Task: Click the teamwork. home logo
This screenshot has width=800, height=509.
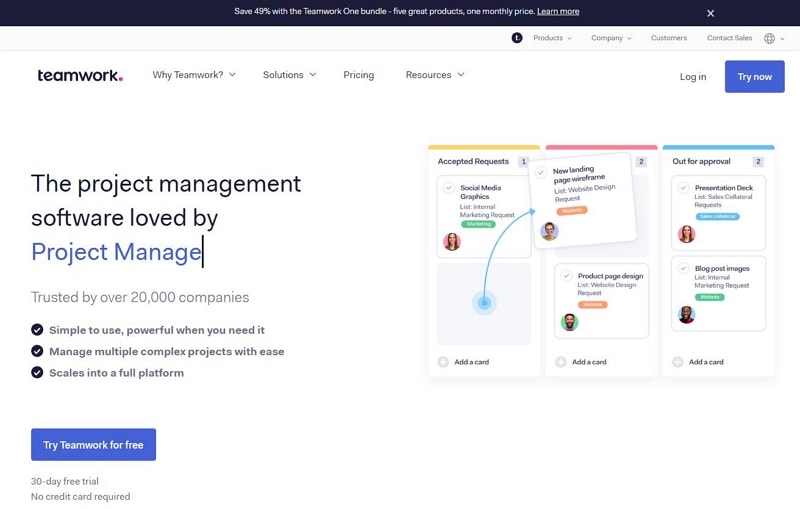Action: 80,75
